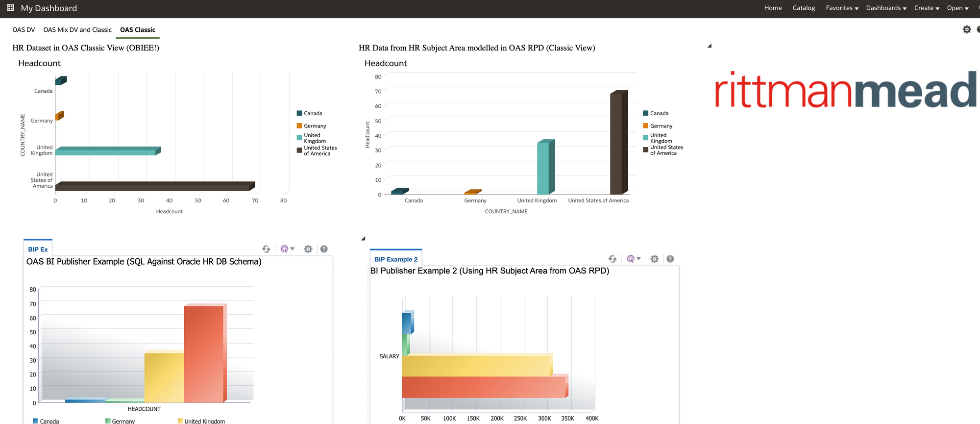
Task: Click the Canada horizontal bar in left chart
Action: tap(61, 80)
